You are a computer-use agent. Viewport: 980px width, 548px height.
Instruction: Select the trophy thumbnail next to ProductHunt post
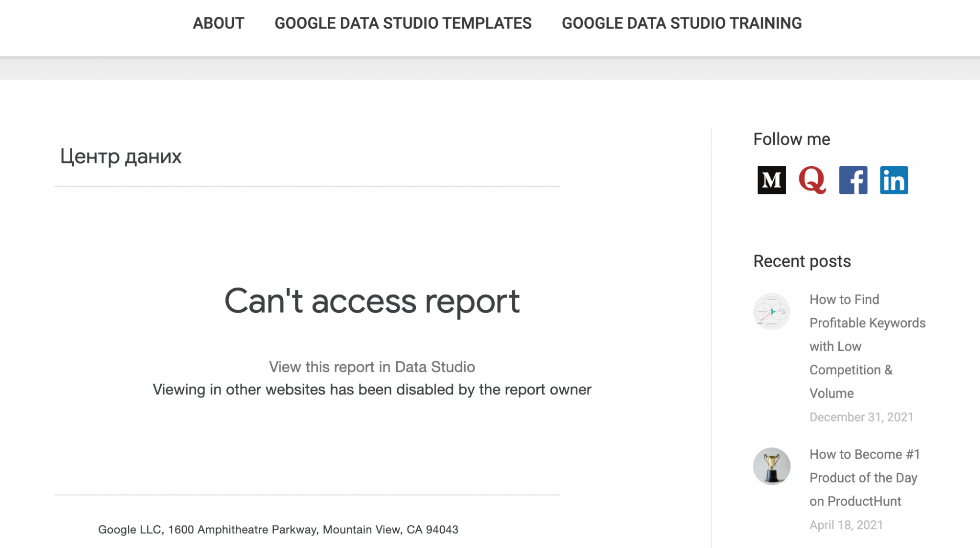772,466
